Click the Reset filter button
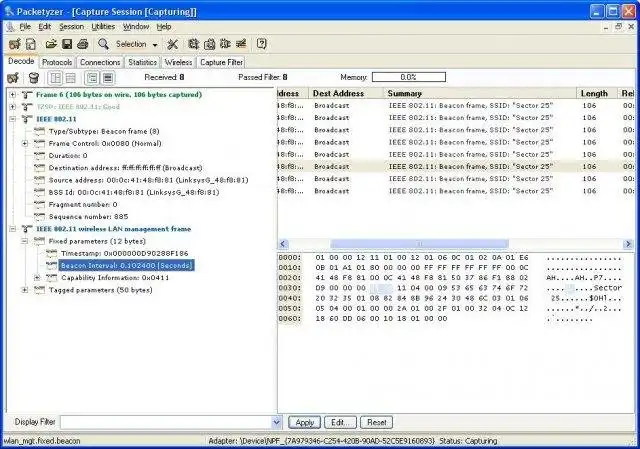This screenshot has width=640, height=449. click(376, 422)
